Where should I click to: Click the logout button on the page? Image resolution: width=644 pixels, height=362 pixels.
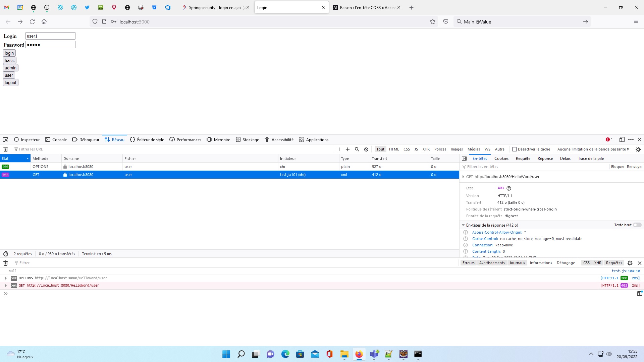click(x=10, y=83)
